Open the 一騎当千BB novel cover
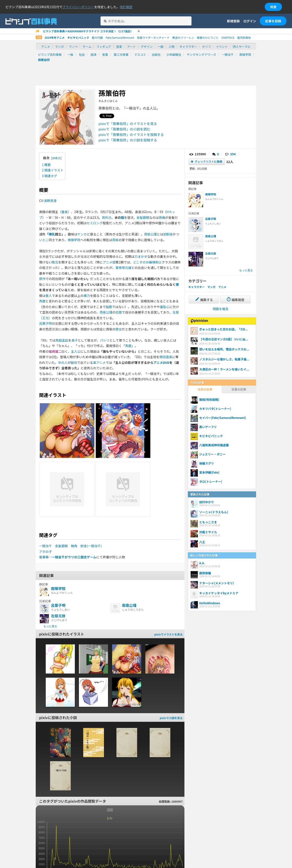 [60, 776]
